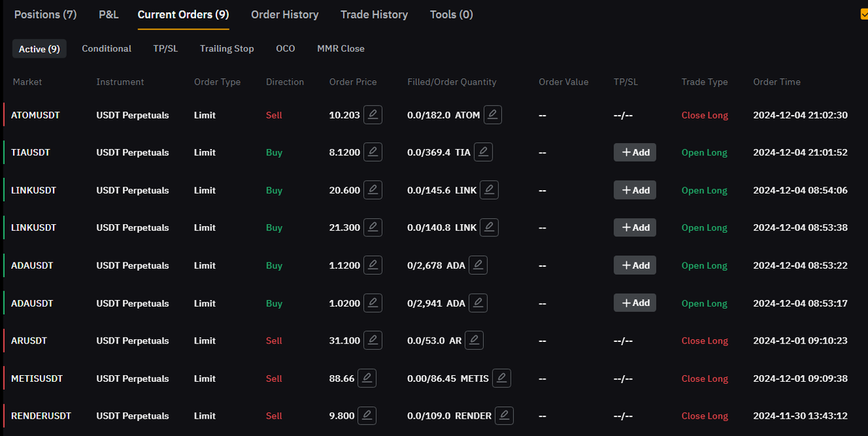
Task: Switch to TP/SL orders filter
Action: click(x=166, y=48)
